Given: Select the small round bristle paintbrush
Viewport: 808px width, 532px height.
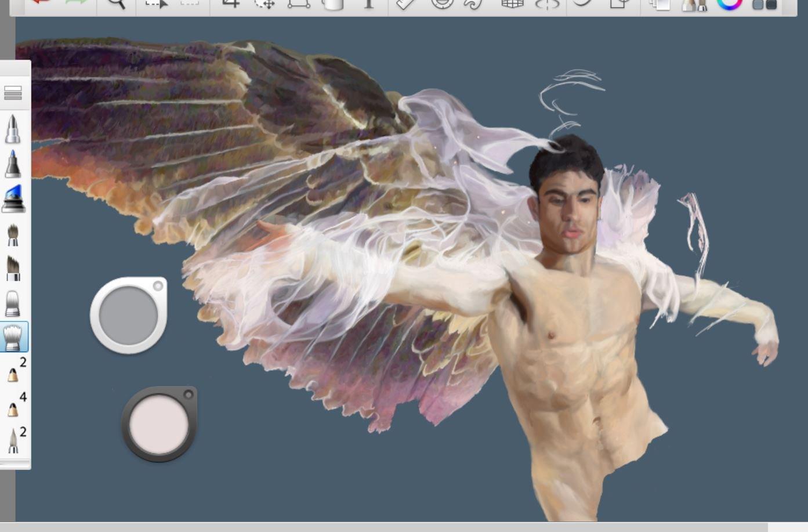Looking at the screenshot, I should [13, 235].
